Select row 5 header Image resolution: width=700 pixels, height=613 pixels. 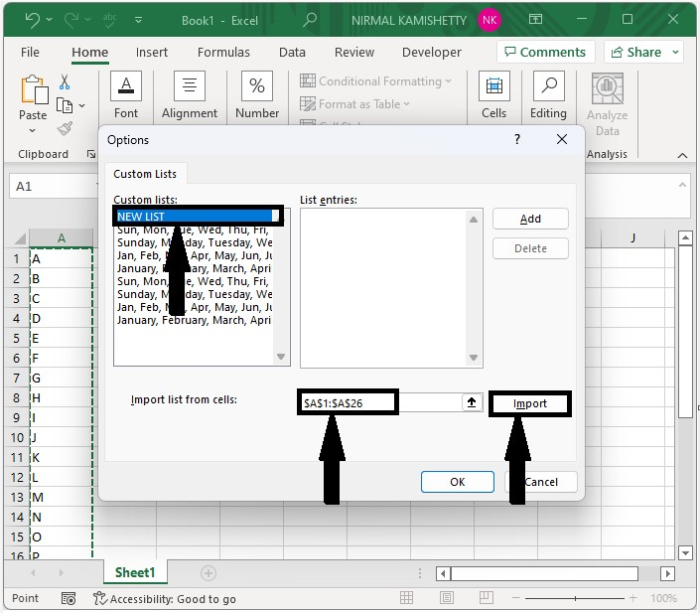tap(17, 338)
